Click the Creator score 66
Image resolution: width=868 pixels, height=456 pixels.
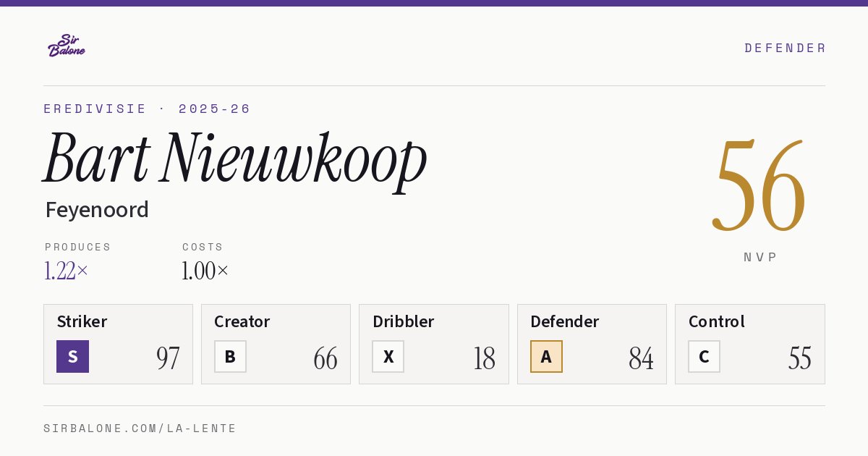coord(325,358)
